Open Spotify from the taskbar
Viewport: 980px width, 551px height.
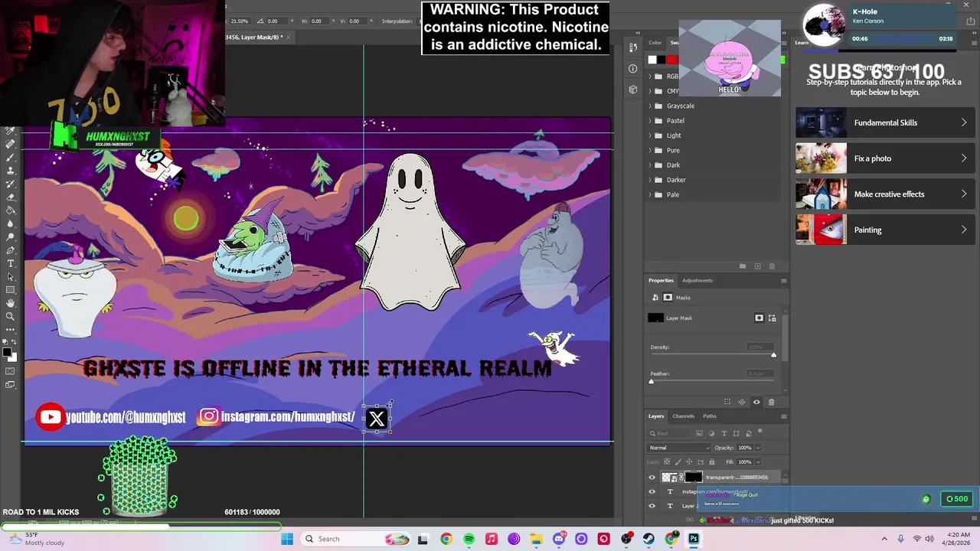(x=469, y=539)
